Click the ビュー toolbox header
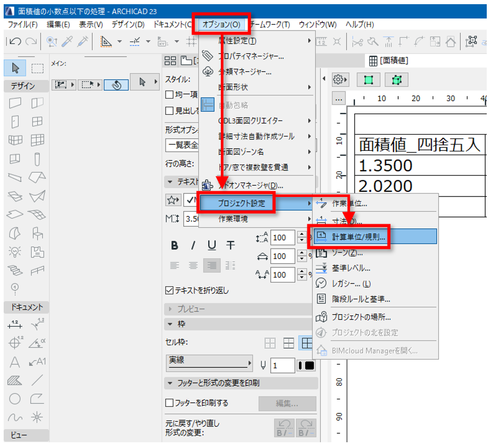The image size is (492, 448). coord(26,435)
